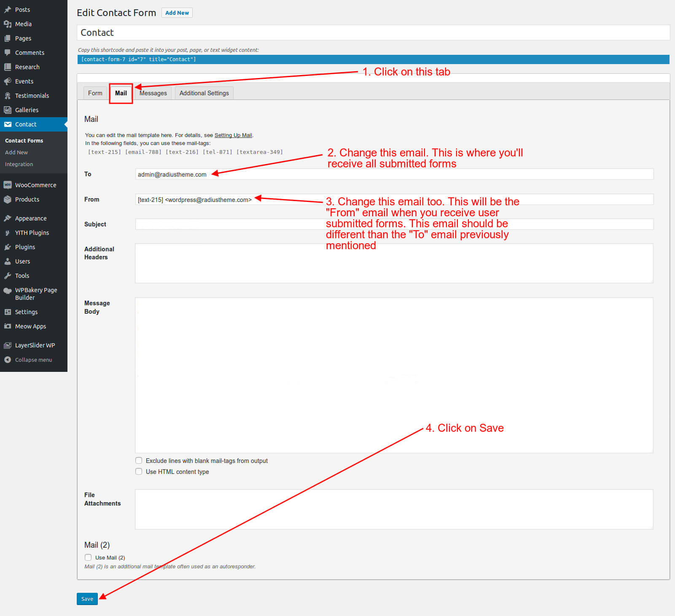Open the Products menu label
Image resolution: width=675 pixels, height=616 pixels.
point(27,199)
